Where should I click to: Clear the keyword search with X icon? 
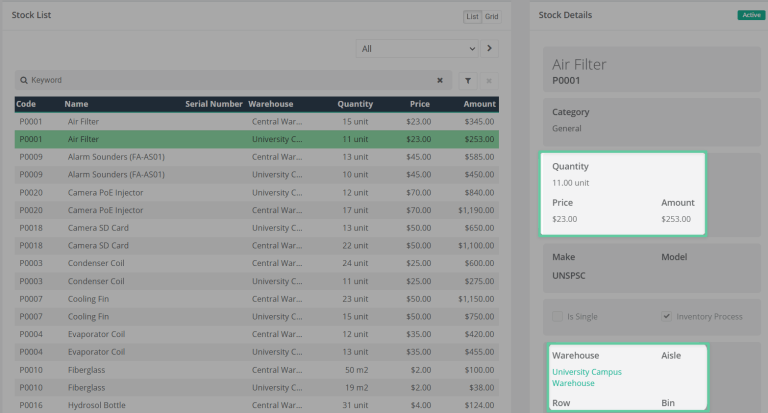tap(440, 80)
